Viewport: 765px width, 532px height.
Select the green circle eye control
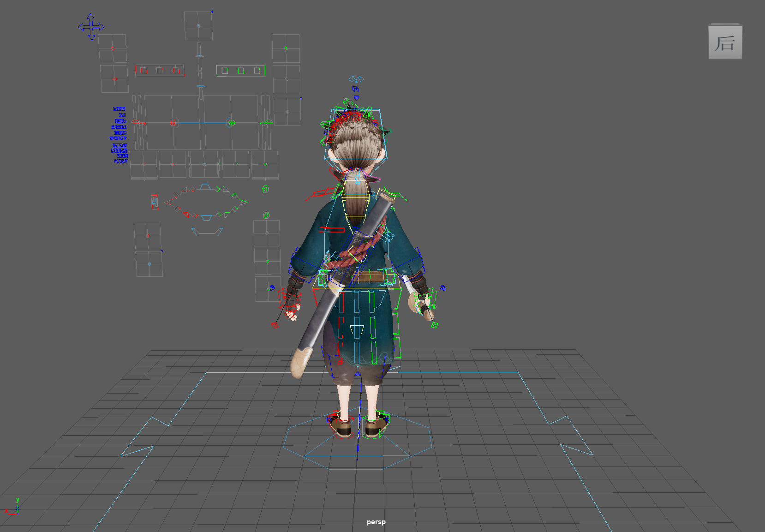pyautogui.click(x=232, y=123)
